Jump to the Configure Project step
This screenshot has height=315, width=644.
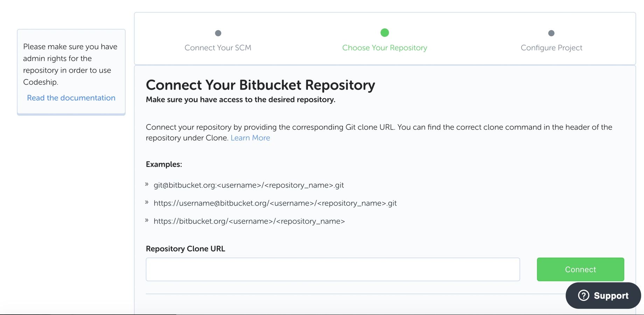(551, 48)
